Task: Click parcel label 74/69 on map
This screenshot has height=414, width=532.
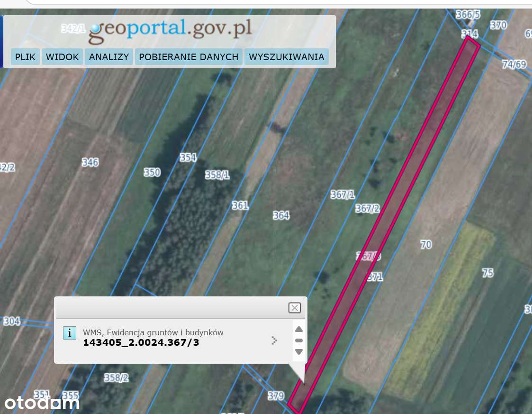Action: click(514, 64)
